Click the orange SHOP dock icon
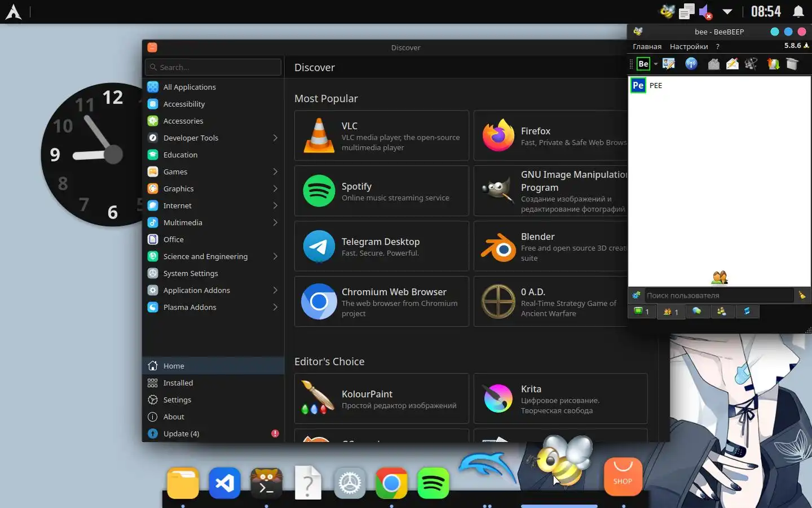This screenshot has width=812, height=508. click(623, 477)
